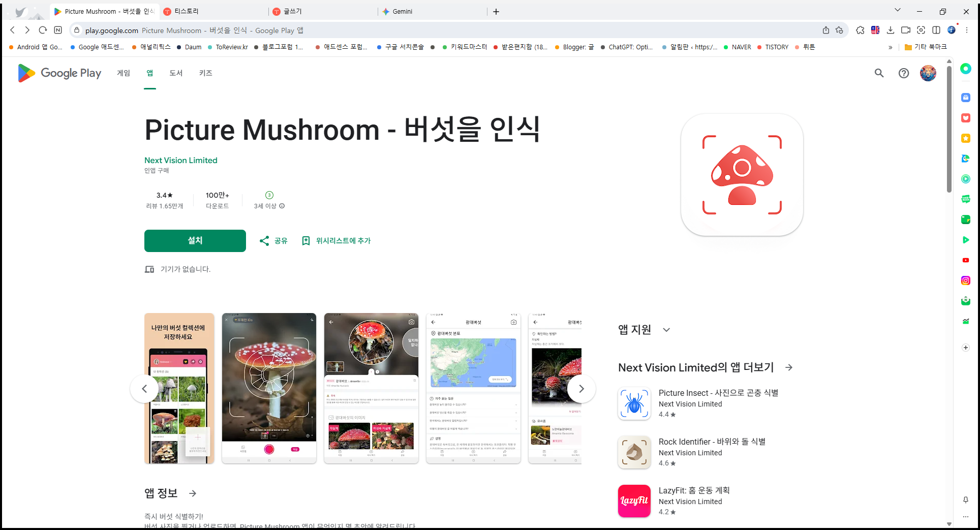Start the screen capture toolbar tool
The width and height of the screenshot is (980, 530).
click(921, 30)
